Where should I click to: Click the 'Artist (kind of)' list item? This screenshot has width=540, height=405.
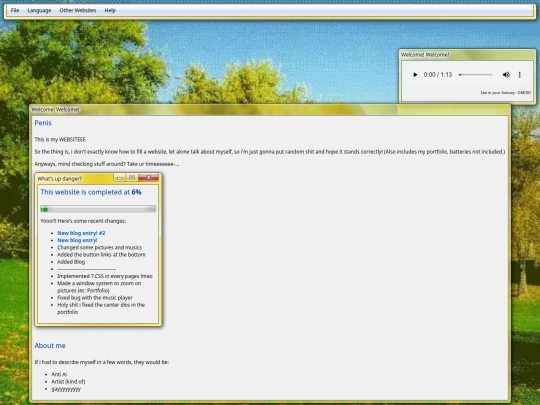click(68, 382)
